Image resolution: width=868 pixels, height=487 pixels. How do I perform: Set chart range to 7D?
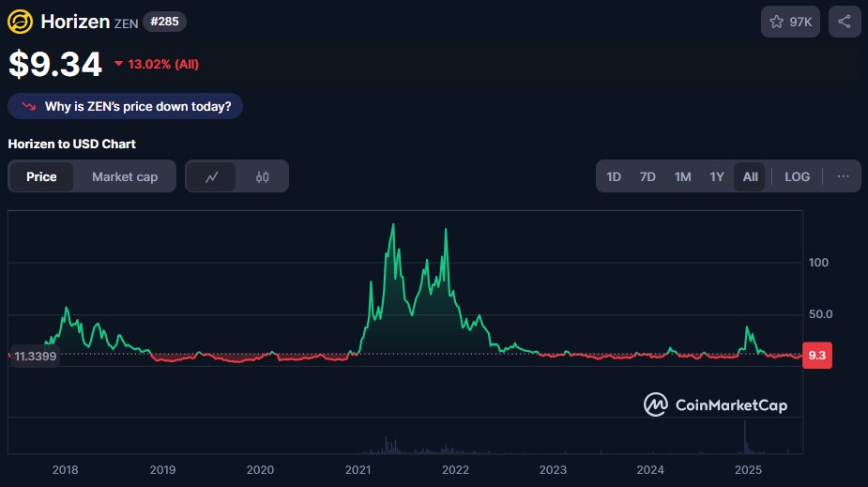tap(647, 176)
